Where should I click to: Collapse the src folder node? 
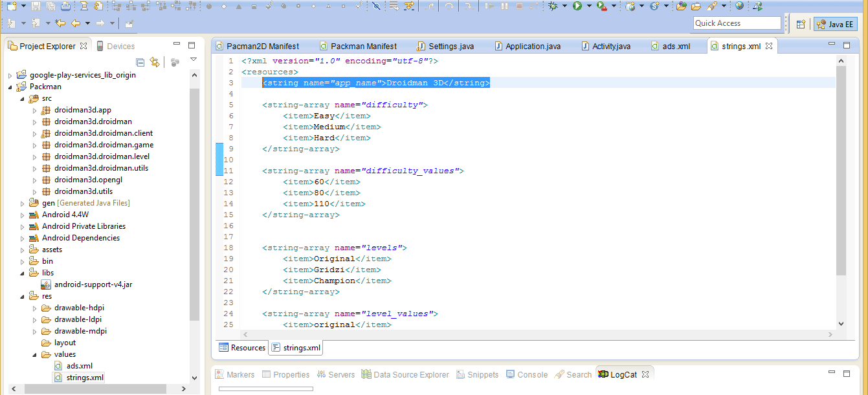[x=22, y=98]
